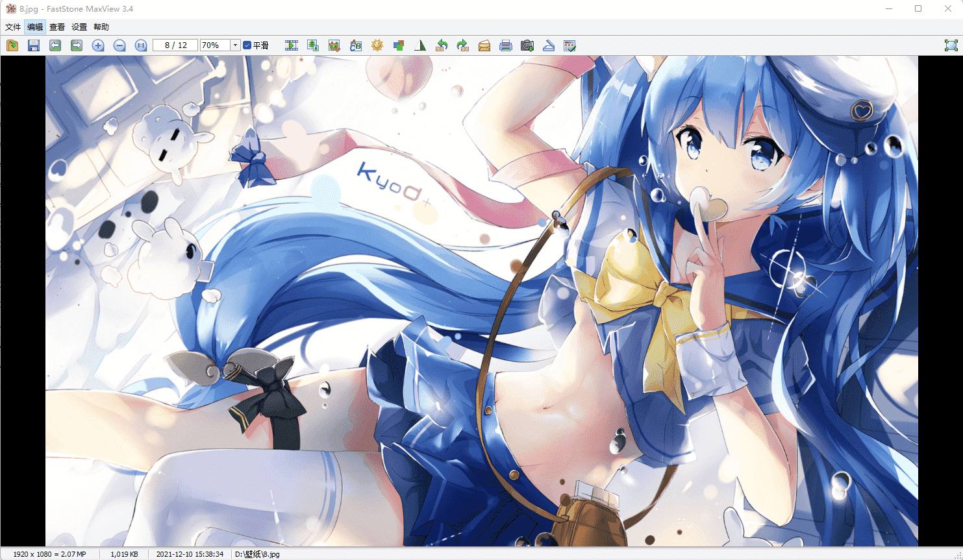The width and height of the screenshot is (963, 560).
Task: Print the image with the printer icon
Action: 506,45
